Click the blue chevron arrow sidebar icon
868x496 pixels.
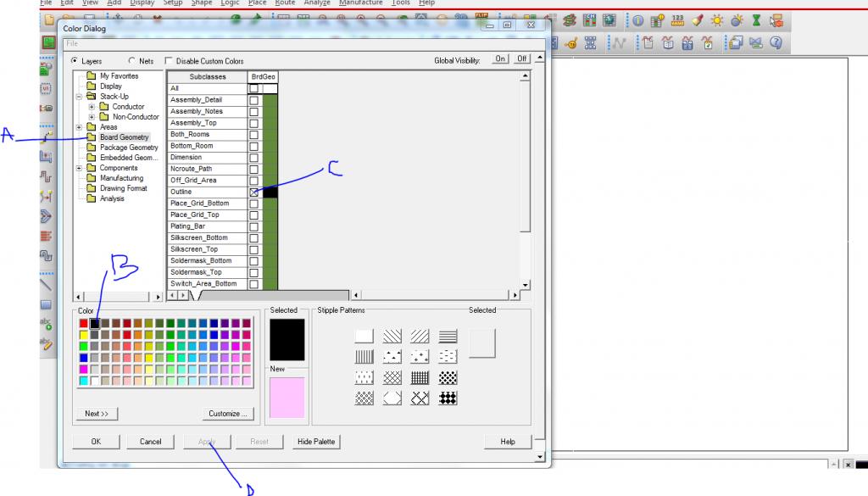tap(46, 216)
